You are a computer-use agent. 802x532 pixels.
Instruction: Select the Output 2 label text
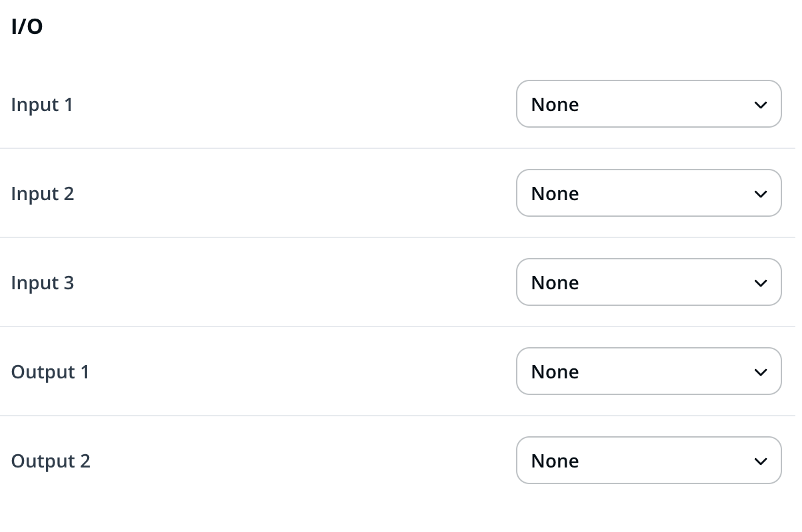[x=51, y=462]
